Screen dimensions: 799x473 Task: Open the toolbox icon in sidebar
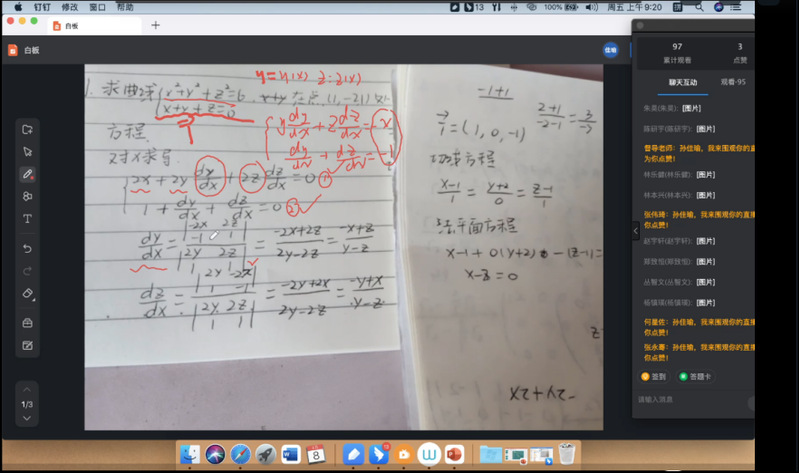point(27,323)
